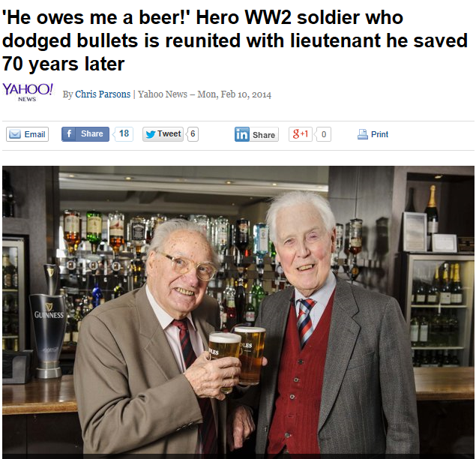Click the Email envelope icon
The image size is (476, 459).
pos(15,134)
